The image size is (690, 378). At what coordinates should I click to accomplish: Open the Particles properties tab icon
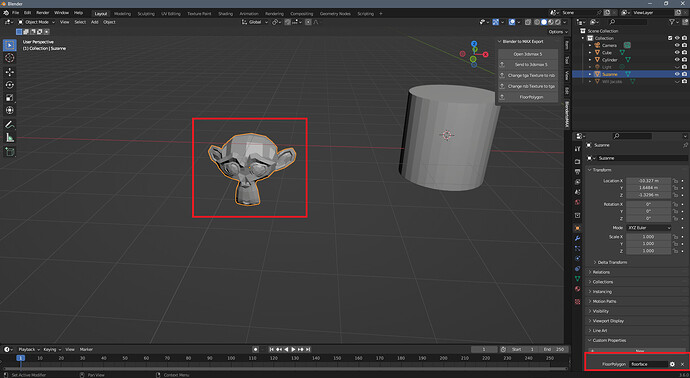coord(577,248)
